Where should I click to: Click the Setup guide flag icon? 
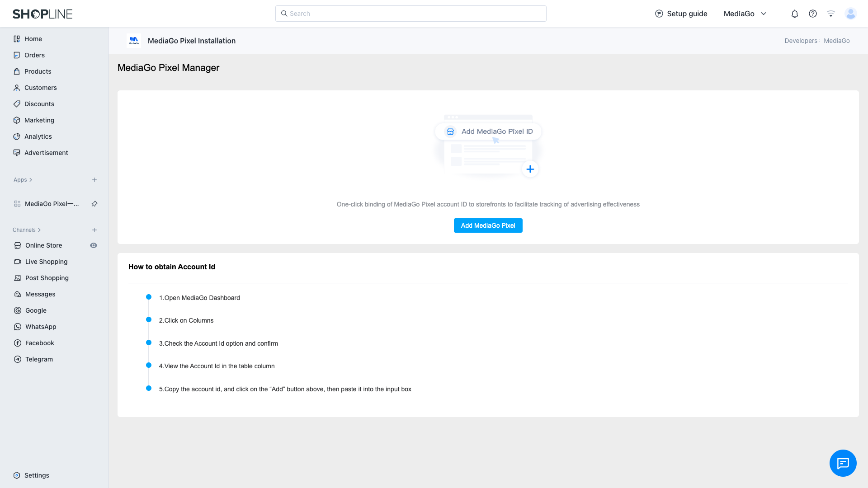pos(659,14)
